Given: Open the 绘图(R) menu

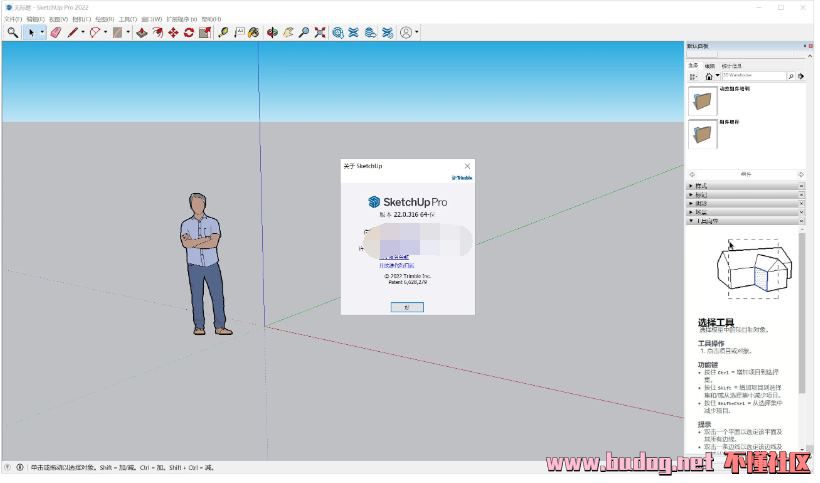Looking at the screenshot, I should [x=104, y=19].
